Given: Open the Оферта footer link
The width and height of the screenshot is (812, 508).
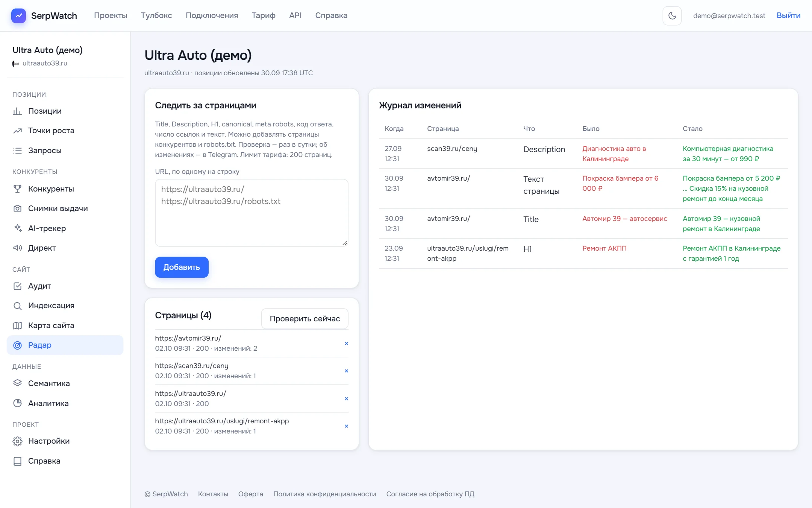Looking at the screenshot, I should pos(250,494).
